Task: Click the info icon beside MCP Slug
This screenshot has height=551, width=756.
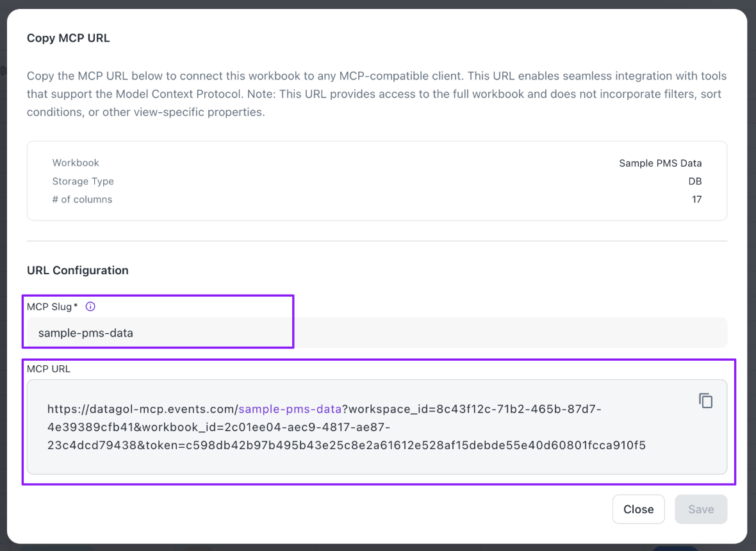Action: coord(90,306)
